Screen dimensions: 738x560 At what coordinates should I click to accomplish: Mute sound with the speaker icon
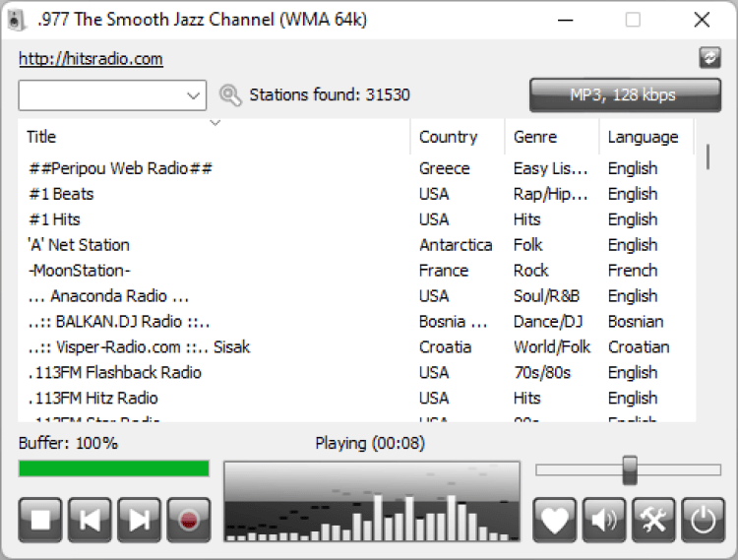point(604,520)
